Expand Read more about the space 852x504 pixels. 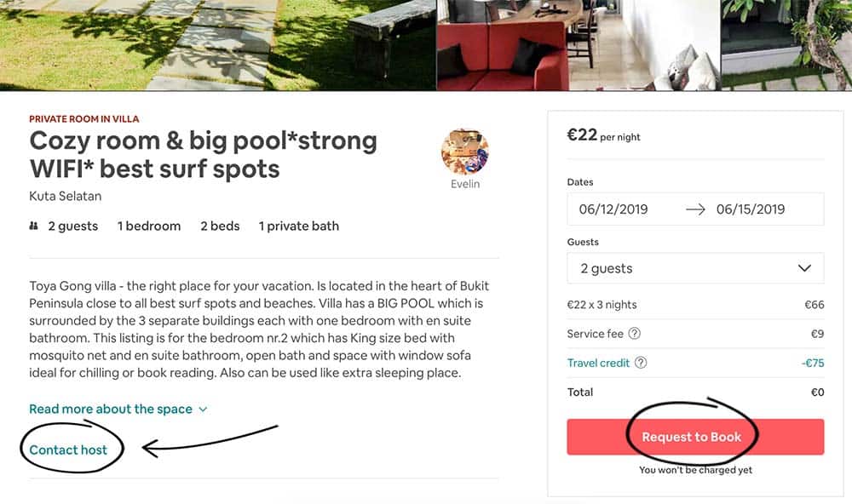pos(118,409)
